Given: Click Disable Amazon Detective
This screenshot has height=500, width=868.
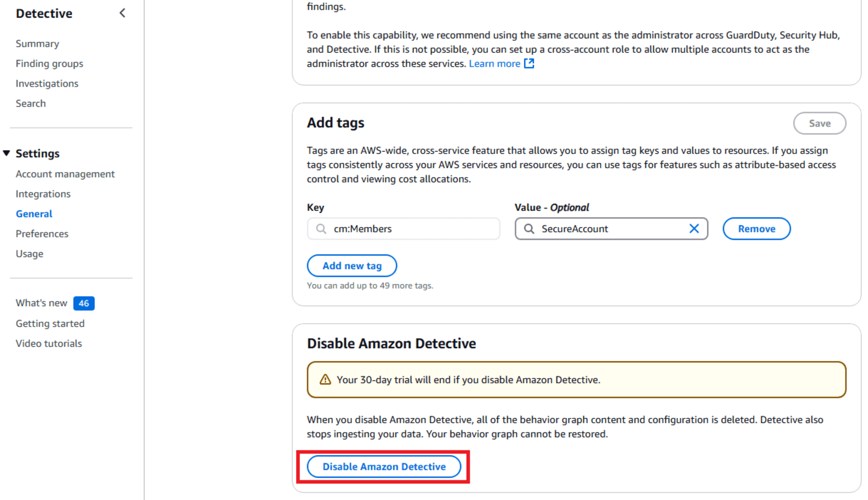Looking at the screenshot, I should 384,466.
